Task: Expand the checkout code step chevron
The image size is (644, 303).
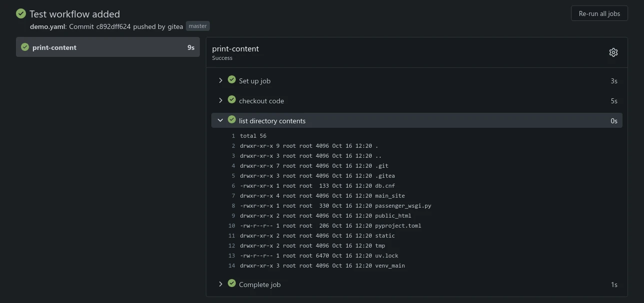Action: coord(220,100)
